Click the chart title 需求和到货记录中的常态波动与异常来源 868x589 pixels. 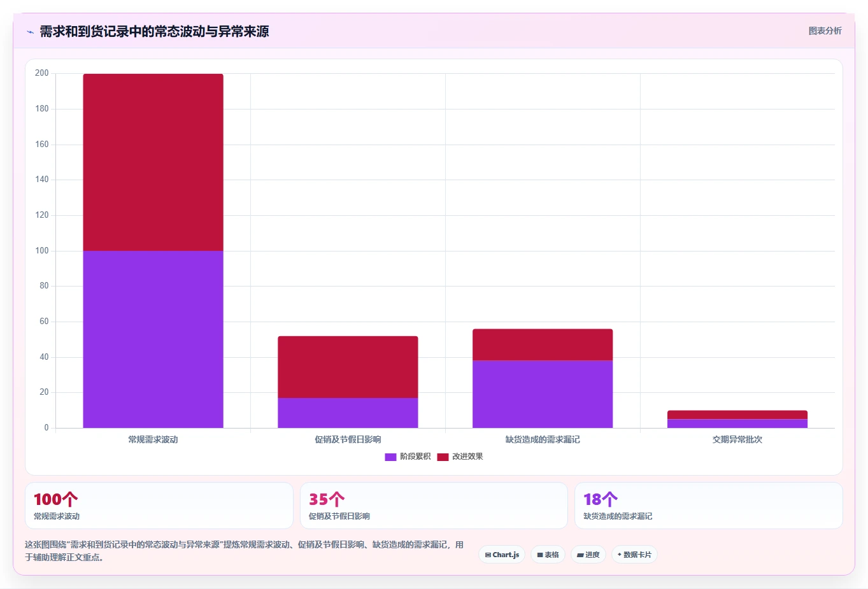(x=154, y=31)
